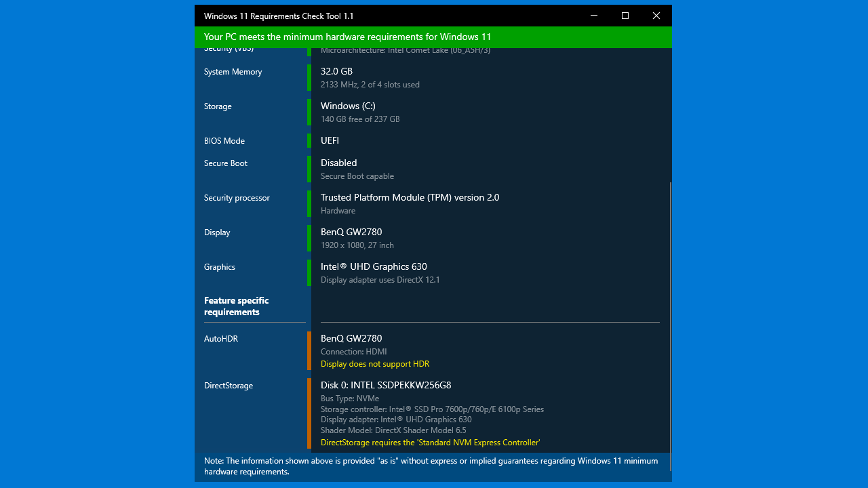Click the 32.0 GB memory value

coord(336,71)
